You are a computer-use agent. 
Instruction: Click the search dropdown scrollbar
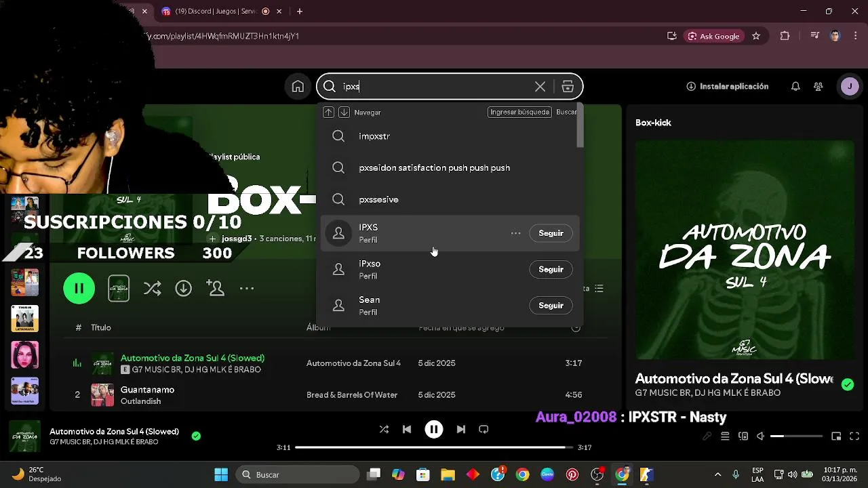580,126
